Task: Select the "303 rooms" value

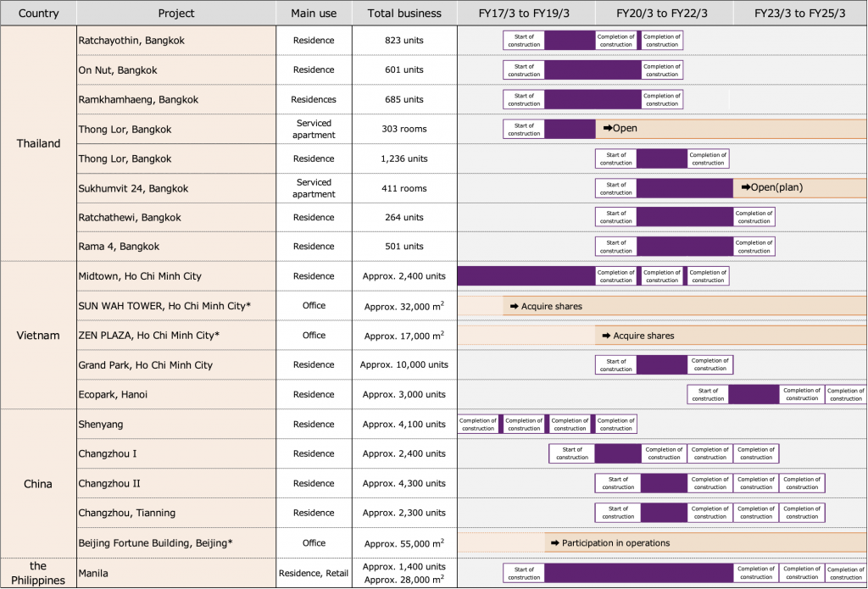Action: (404, 129)
